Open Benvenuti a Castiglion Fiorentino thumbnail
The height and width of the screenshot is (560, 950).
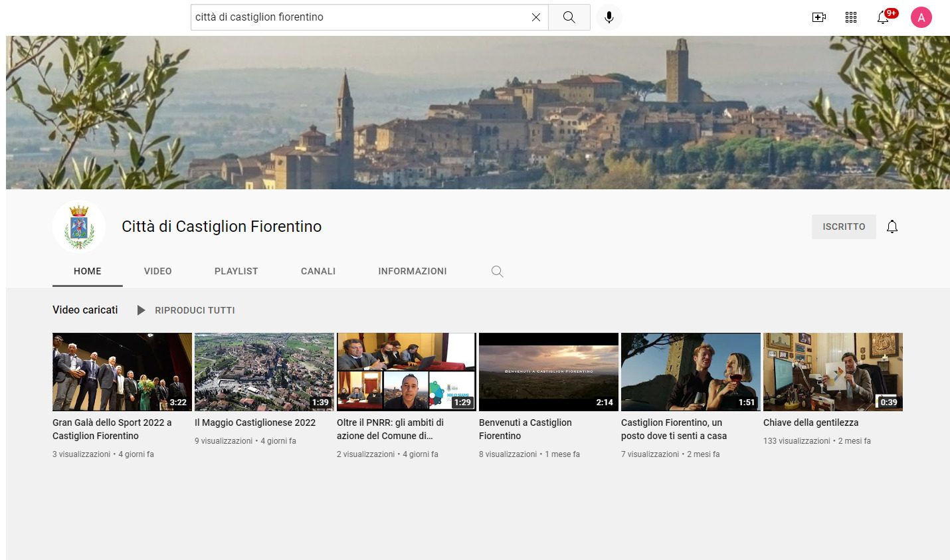point(549,372)
